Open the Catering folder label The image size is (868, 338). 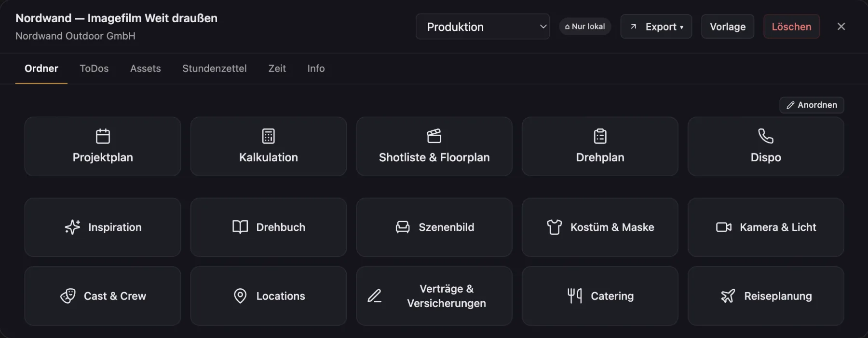[x=612, y=296]
